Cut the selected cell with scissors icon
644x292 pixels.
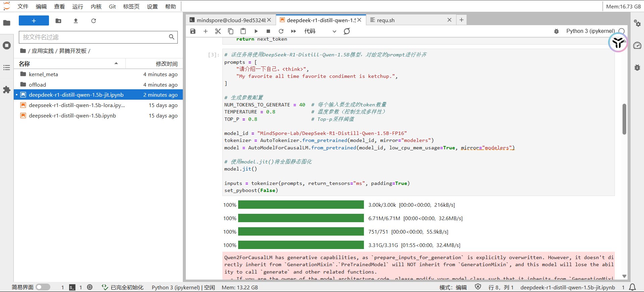[x=218, y=31]
